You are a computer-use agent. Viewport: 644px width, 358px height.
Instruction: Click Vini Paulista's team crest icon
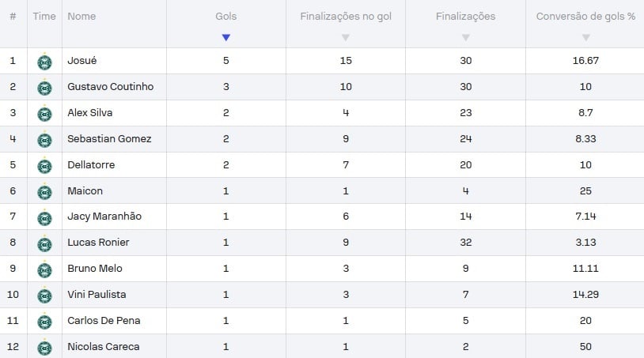pyautogui.click(x=44, y=296)
